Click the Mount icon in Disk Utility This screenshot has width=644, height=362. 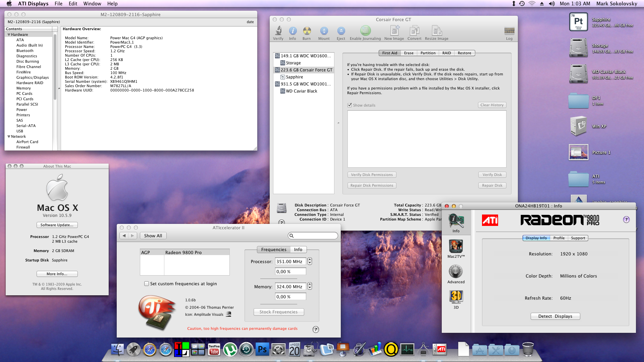click(323, 32)
